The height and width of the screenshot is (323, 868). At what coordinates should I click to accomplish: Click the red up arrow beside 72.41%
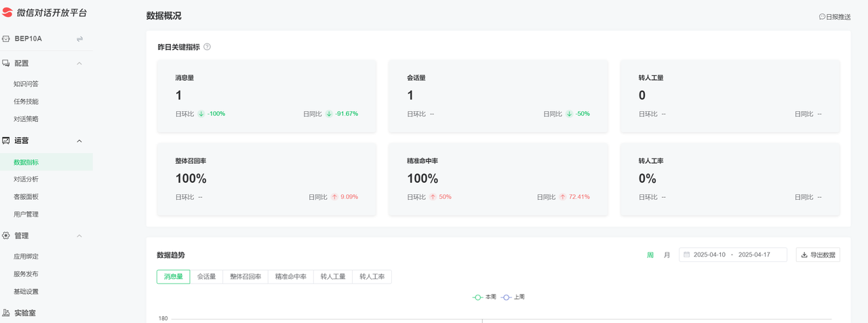point(562,197)
